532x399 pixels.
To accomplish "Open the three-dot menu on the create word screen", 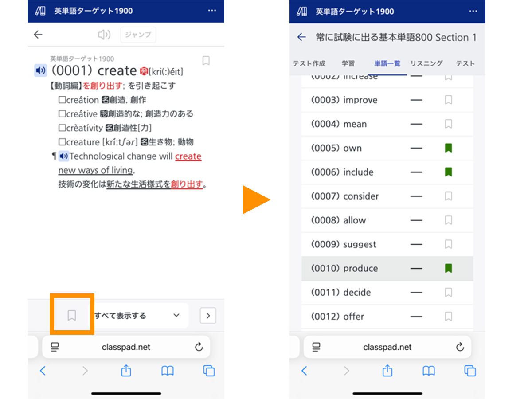I will [212, 11].
